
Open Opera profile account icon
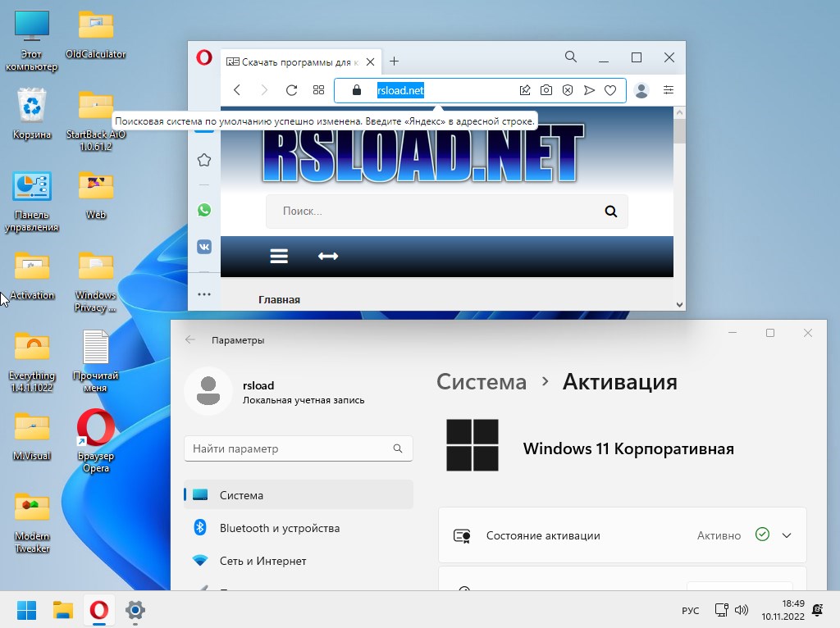pyautogui.click(x=641, y=90)
